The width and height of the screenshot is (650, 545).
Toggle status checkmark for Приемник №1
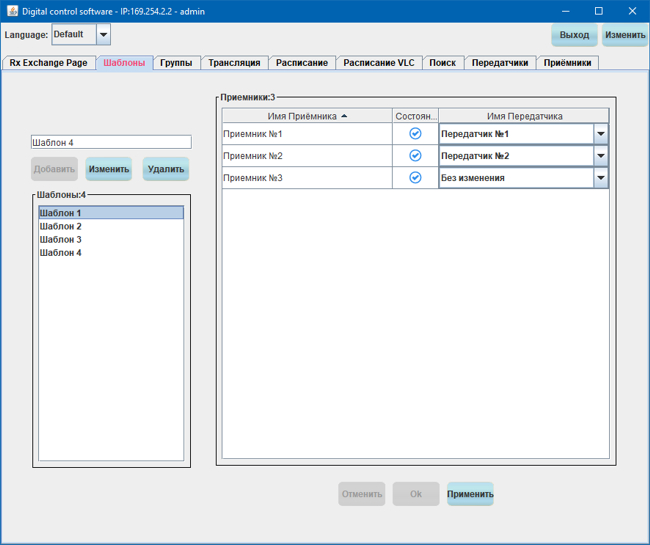pyautogui.click(x=415, y=133)
